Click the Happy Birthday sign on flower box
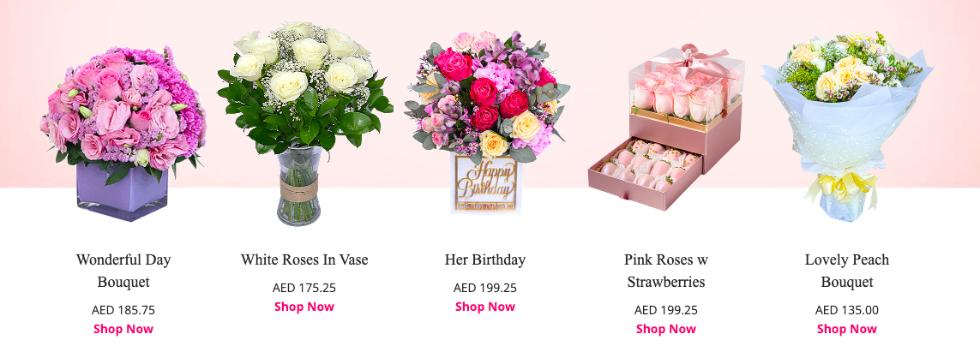 click(485, 179)
